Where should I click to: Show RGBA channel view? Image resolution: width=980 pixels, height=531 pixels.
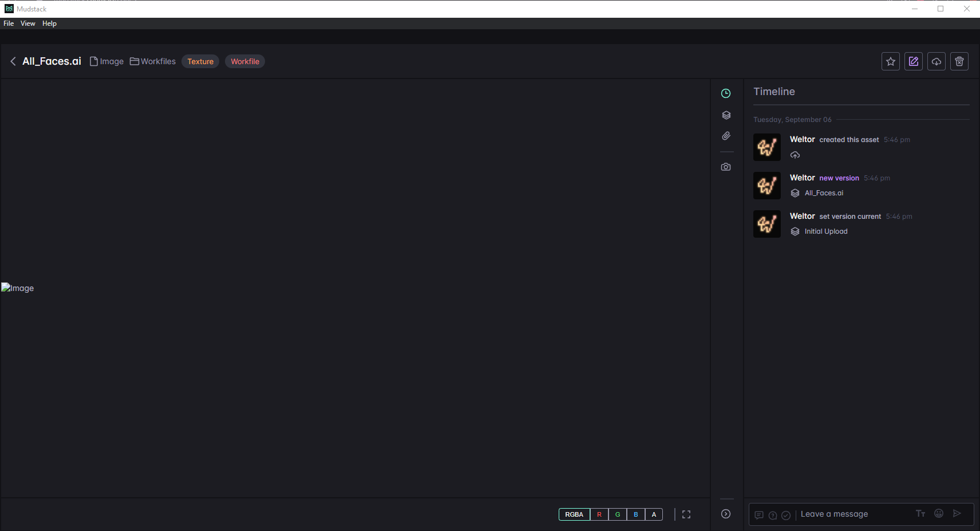point(574,514)
